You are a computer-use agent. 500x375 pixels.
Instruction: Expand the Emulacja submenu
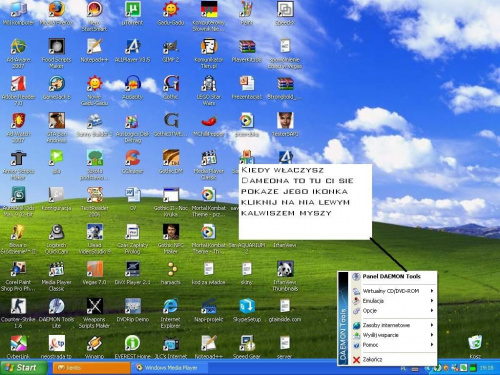393,301
